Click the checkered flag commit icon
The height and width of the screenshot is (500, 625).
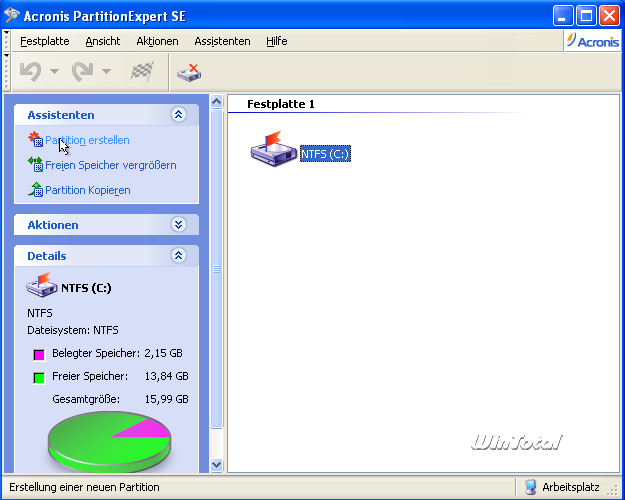click(x=142, y=72)
